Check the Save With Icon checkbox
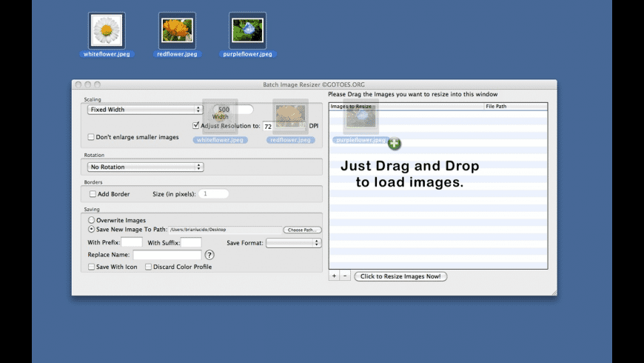 91,267
